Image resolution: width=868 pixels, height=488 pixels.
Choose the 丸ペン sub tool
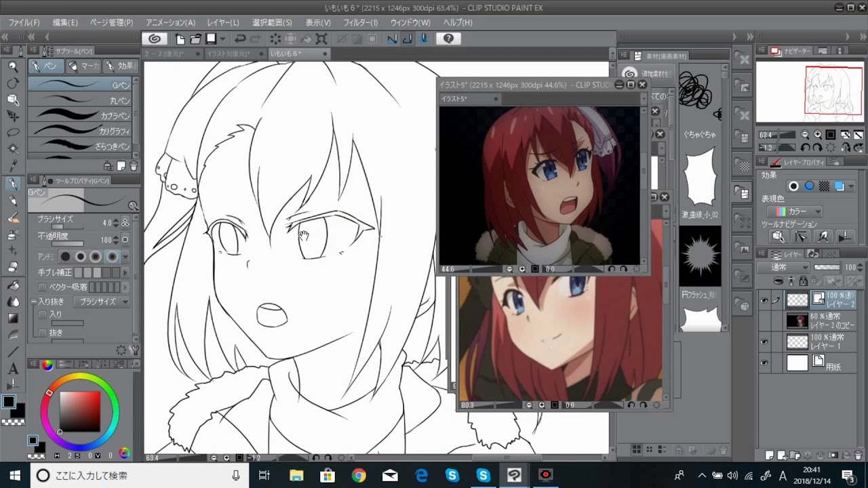pyautogui.click(x=79, y=100)
